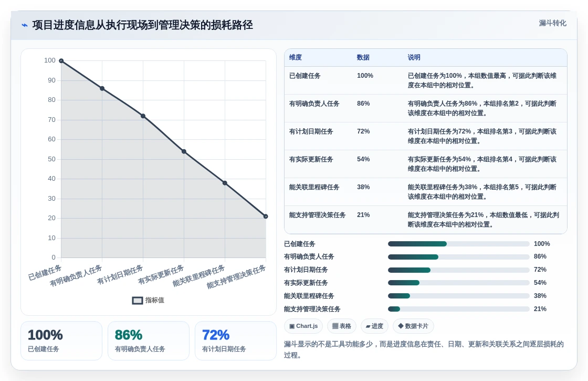Click the chart x-axis label 能支持管理决策任务
This screenshot has height=381, width=588.
pos(236,277)
